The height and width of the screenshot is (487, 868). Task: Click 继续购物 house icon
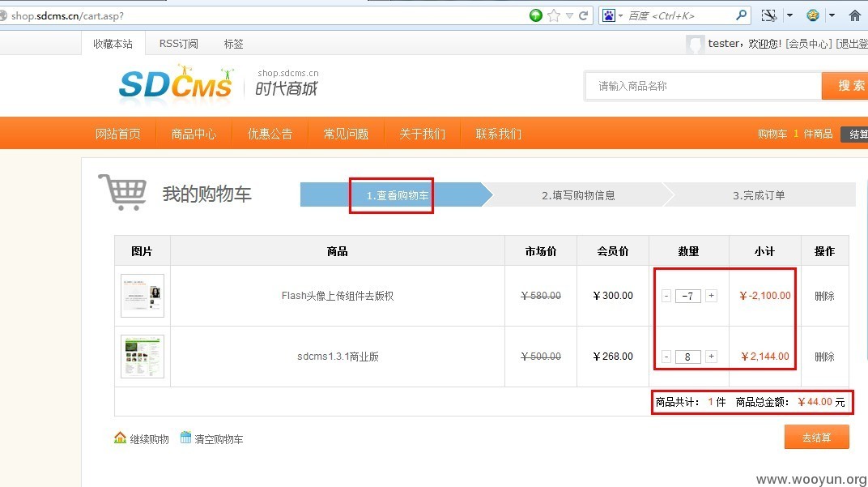pos(120,438)
